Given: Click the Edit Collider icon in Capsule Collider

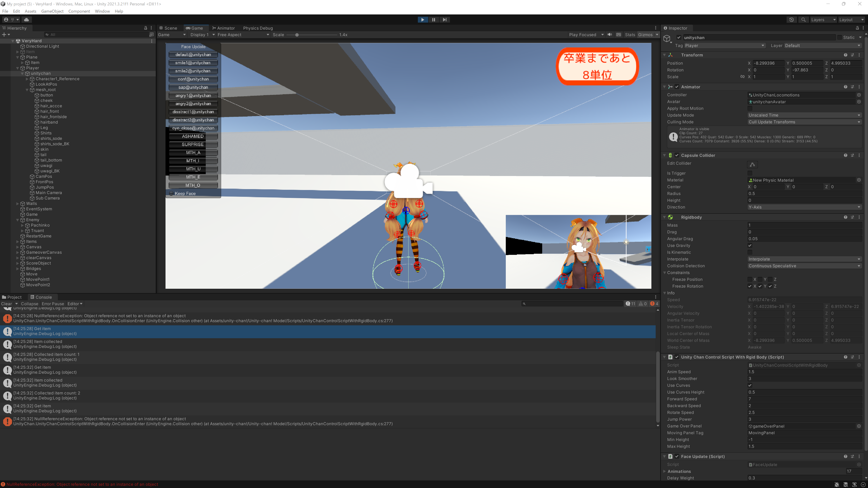Looking at the screenshot, I should point(752,164).
